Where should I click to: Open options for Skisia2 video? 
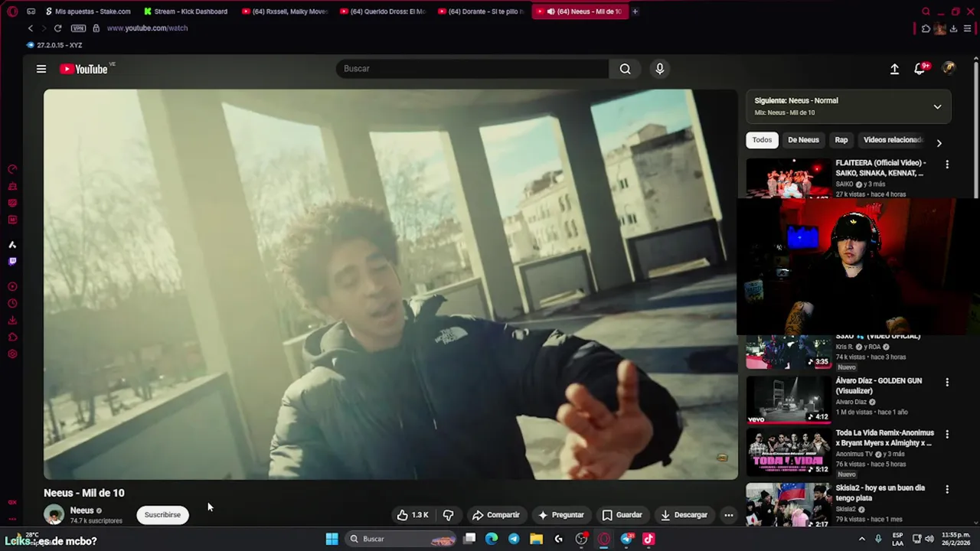tap(947, 490)
